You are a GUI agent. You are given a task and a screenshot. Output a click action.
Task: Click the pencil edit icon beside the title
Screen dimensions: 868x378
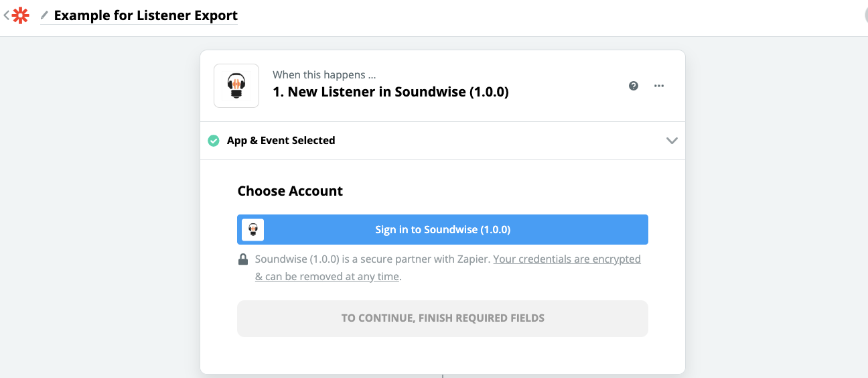pos(44,15)
